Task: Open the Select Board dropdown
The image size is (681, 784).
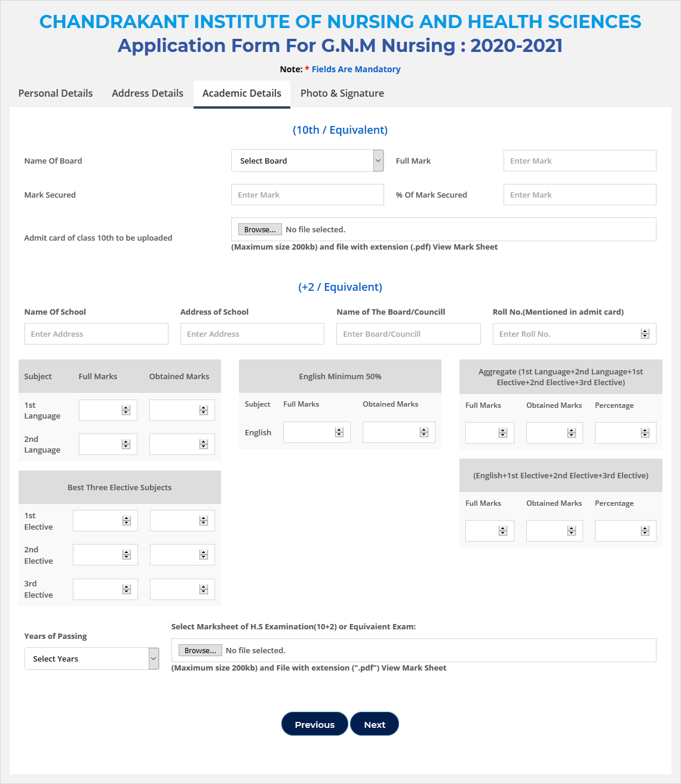Action: pyautogui.click(x=308, y=161)
